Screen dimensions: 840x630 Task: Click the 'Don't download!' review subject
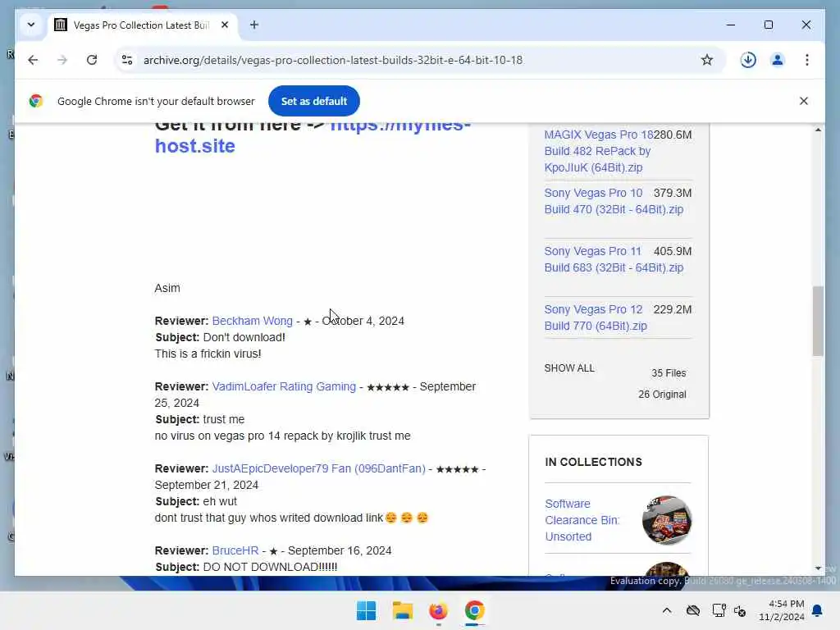(244, 337)
